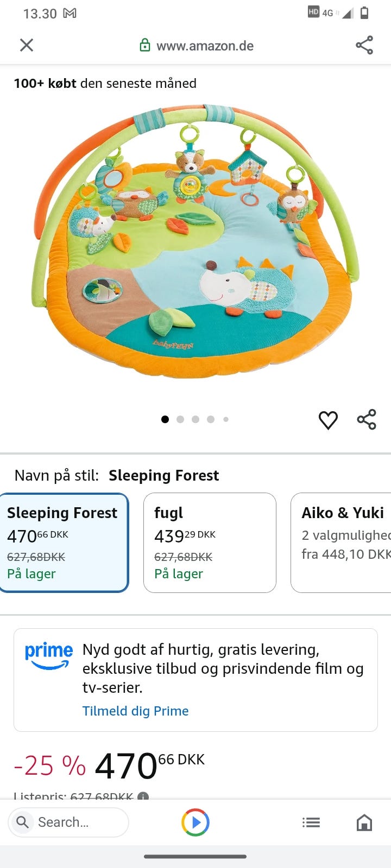Jump to third image via carousel dot
This screenshot has width=391, height=868.
tap(195, 419)
